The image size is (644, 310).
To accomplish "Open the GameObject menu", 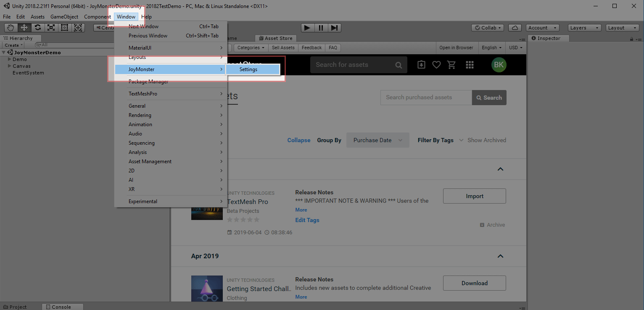I will (64, 17).
